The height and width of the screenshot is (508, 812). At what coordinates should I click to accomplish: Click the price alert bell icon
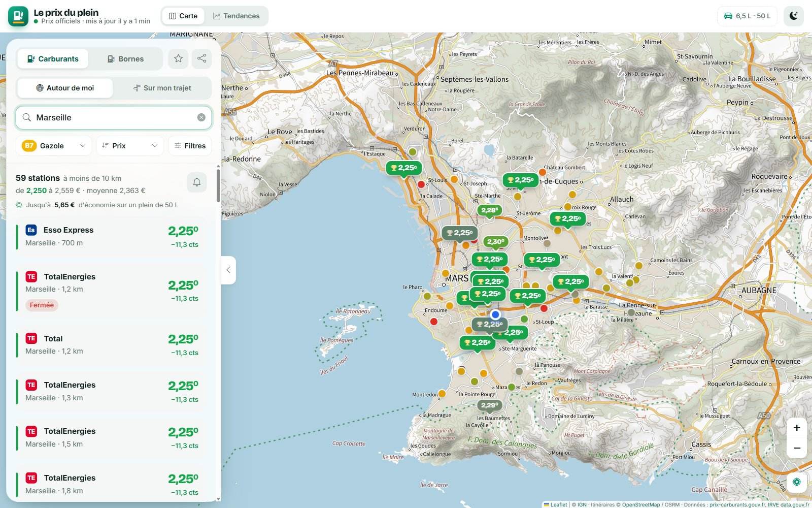197,182
